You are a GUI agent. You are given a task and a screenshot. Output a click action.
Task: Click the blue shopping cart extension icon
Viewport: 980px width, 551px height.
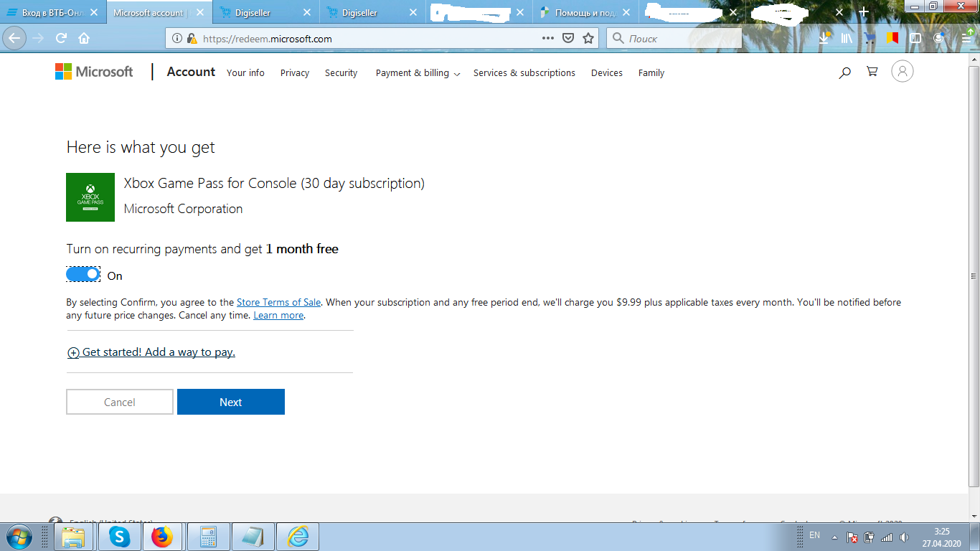[x=870, y=38]
